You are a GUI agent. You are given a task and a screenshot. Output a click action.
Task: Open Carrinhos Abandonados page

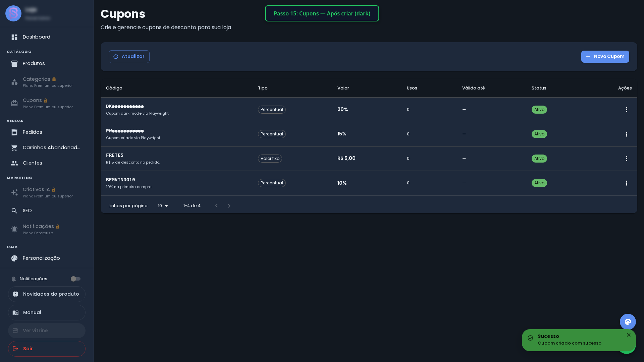click(47, 148)
